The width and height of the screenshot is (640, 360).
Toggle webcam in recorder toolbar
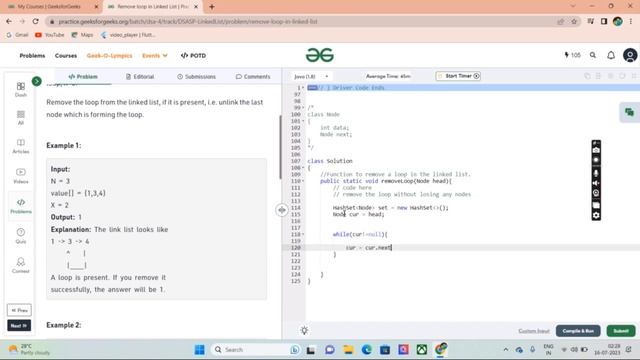tap(596, 193)
